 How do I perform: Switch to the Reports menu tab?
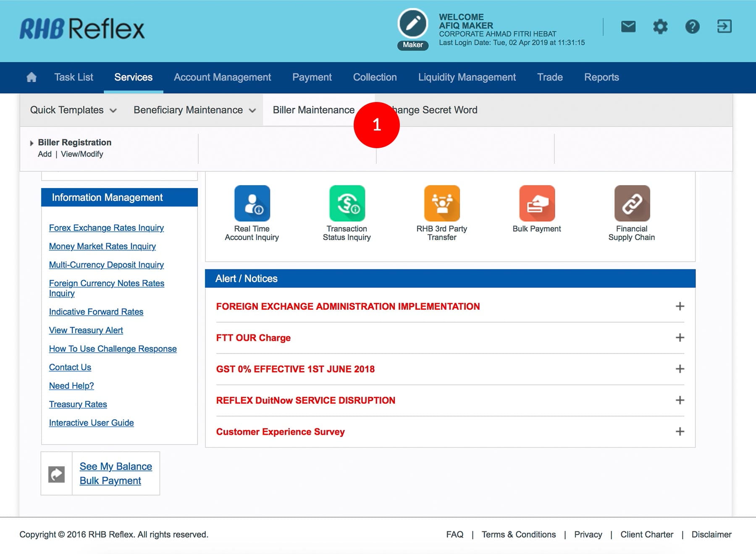601,77
